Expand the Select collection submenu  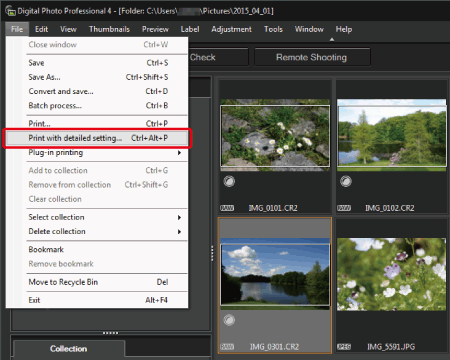tap(97, 217)
